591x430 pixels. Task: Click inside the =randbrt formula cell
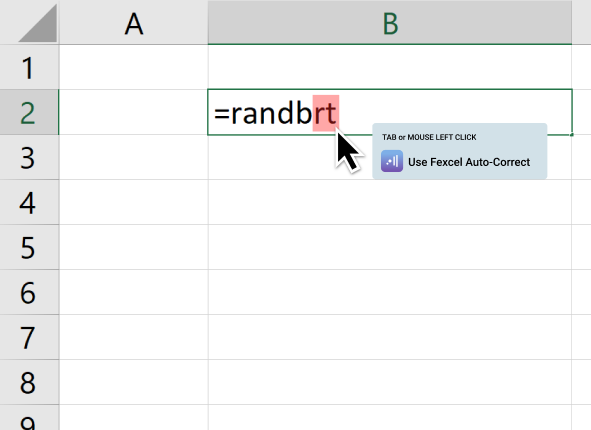[x=390, y=112]
